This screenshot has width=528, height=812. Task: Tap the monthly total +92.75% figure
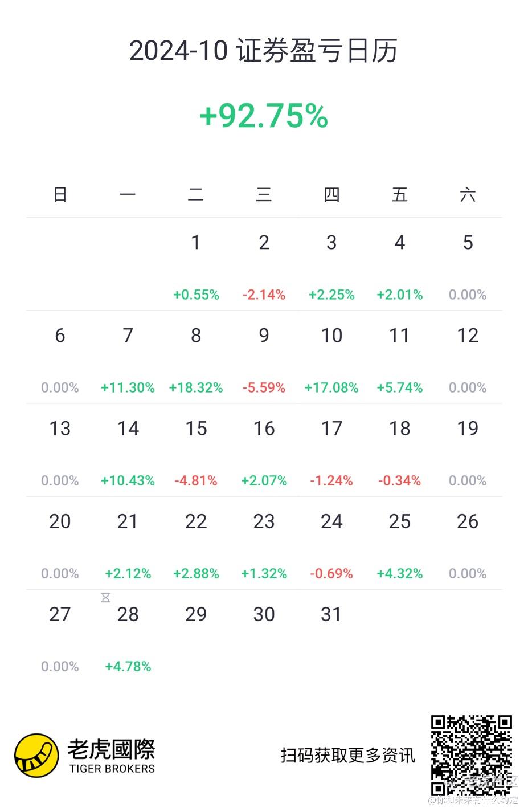264,116
